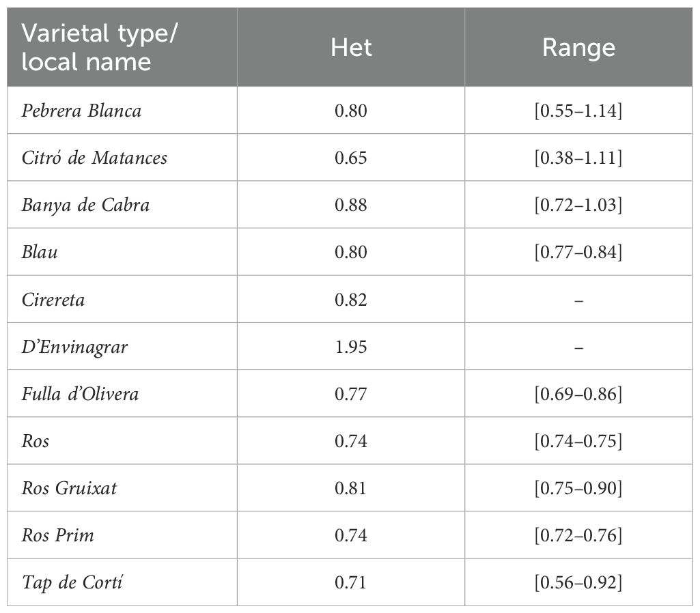Screen dimensions: 700x613
Task: Select Tap de Cortí name cell
Action: [x=72, y=583]
